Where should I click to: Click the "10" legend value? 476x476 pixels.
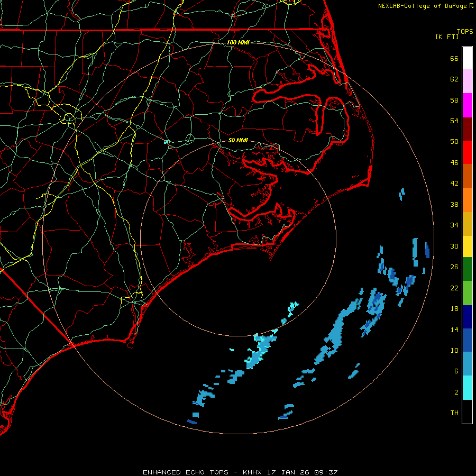tap(454, 351)
